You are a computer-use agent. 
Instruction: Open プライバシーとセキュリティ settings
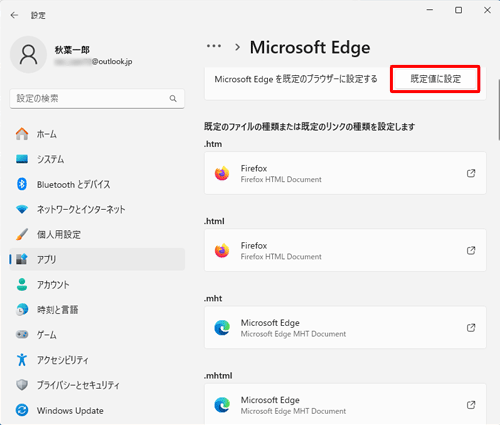97,385
